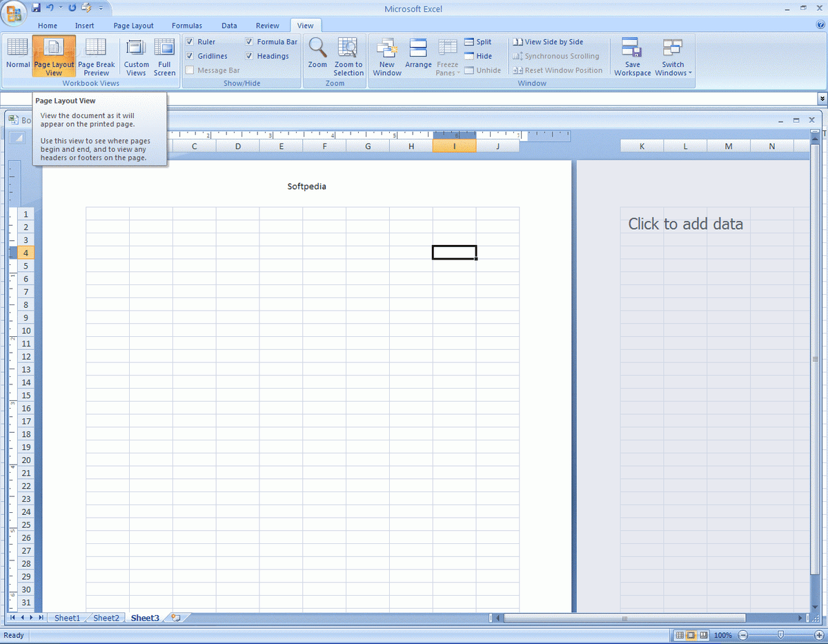
Task: Enter Full Screen mode
Action: (x=164, y=55)
